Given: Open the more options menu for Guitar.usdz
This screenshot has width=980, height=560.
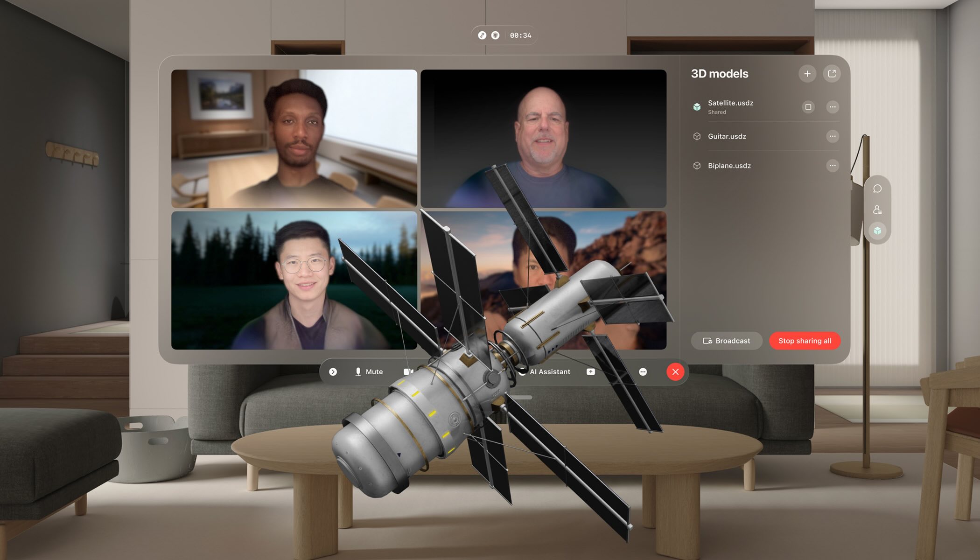Looking at the screenshot, I should 833,136.
